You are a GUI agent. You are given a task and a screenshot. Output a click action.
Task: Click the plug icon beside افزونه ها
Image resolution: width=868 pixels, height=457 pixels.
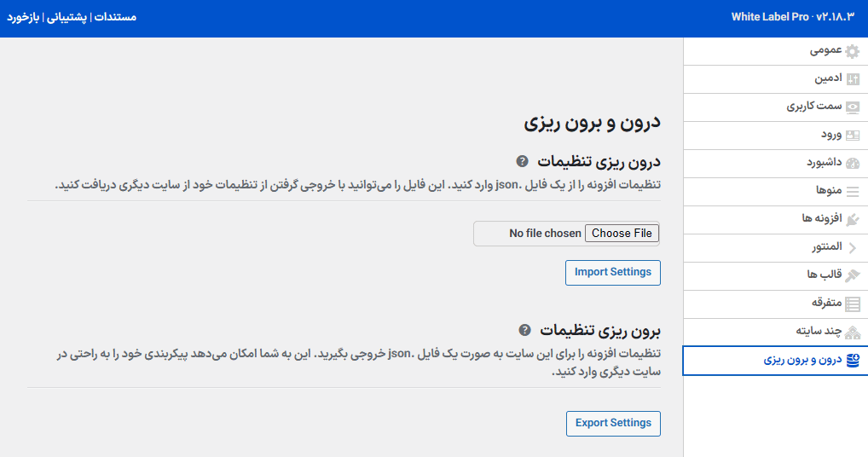point(852,220)
